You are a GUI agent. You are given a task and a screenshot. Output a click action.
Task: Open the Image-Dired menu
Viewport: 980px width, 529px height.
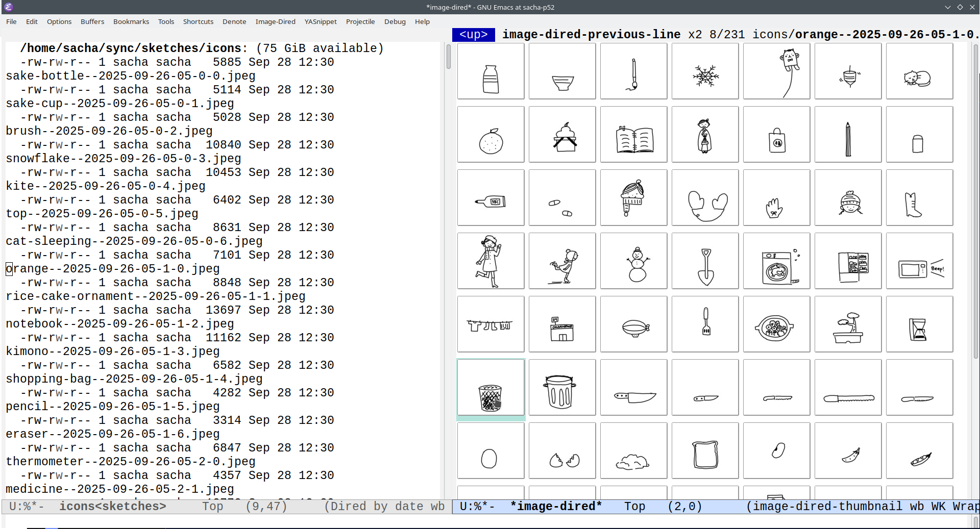(275, 21)
